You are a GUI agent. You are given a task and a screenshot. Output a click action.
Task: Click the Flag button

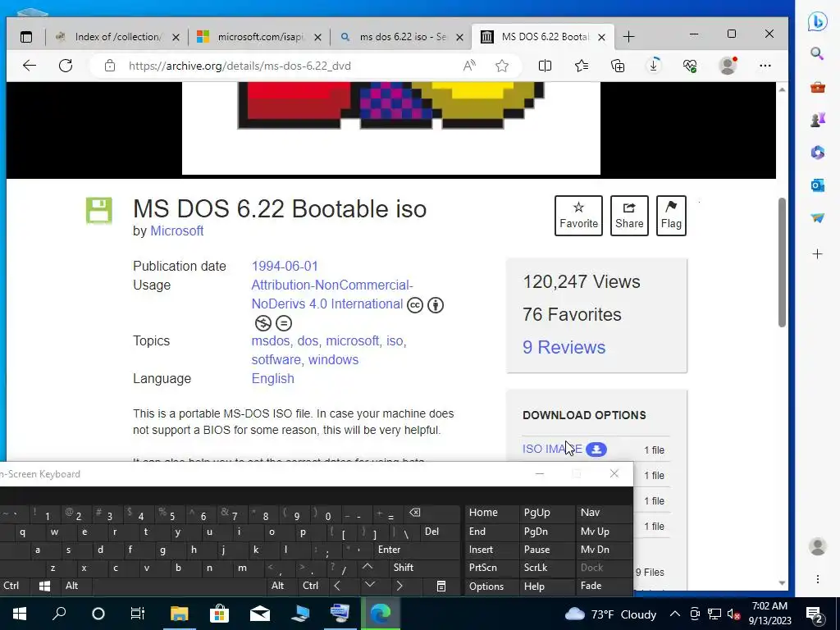(671, 216)
